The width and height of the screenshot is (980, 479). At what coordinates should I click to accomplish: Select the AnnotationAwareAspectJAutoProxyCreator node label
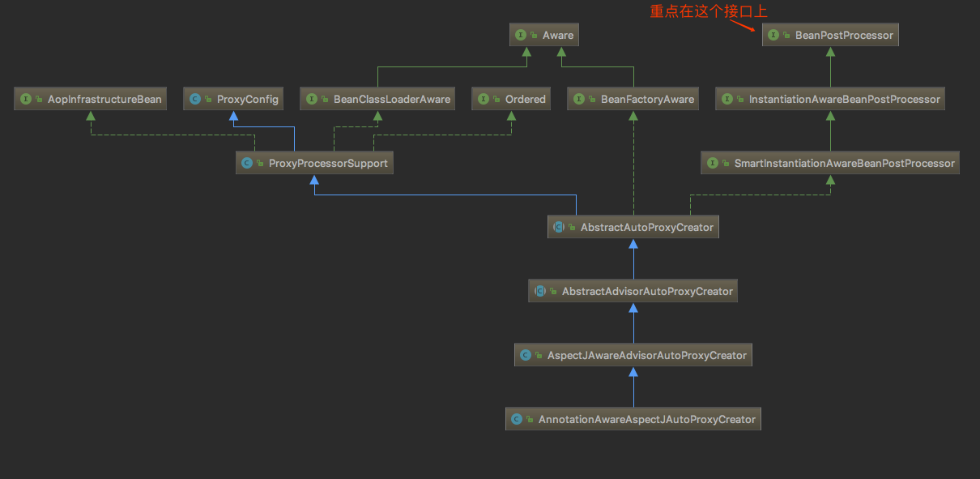pos(647,419)
